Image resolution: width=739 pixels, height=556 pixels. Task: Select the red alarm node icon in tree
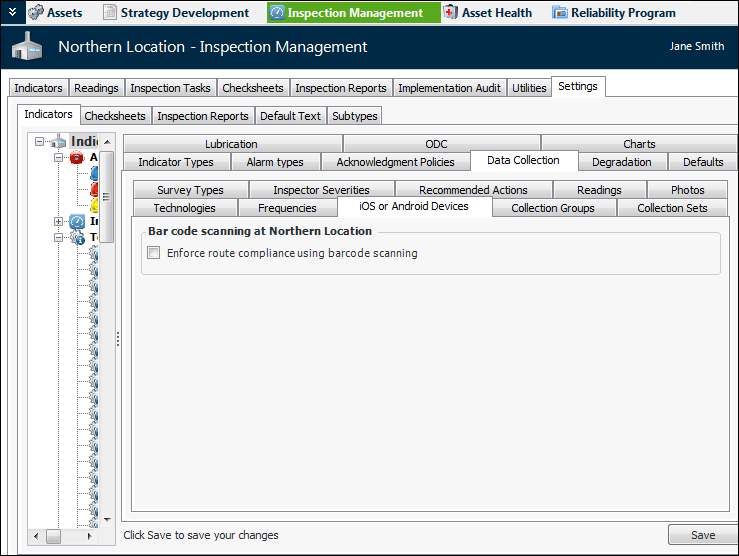77,158
